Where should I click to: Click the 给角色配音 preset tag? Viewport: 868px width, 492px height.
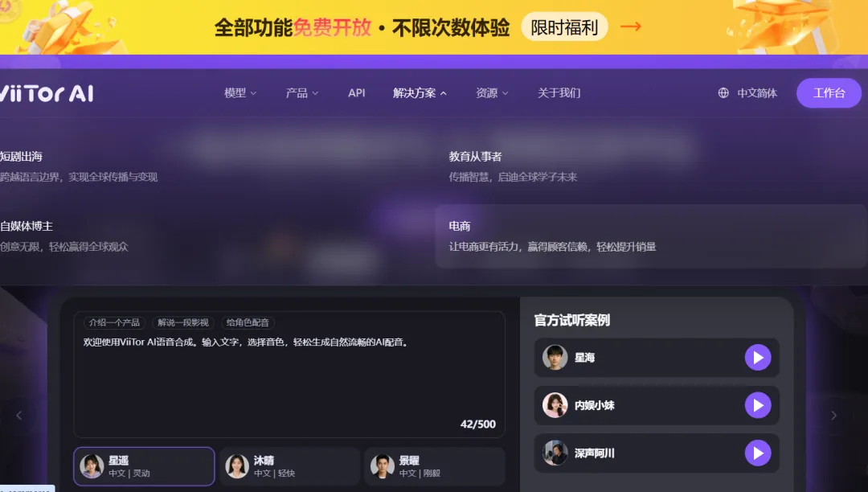tap(248, 322)
